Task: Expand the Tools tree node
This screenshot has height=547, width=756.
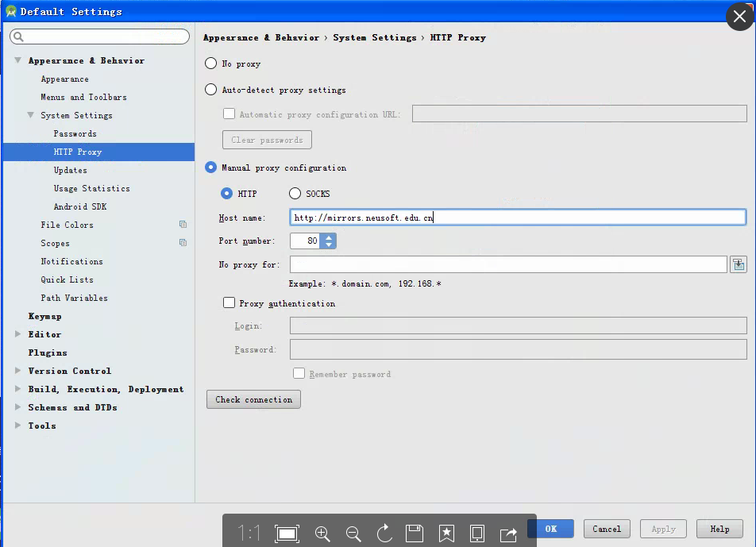Action: tap(17, 426)
